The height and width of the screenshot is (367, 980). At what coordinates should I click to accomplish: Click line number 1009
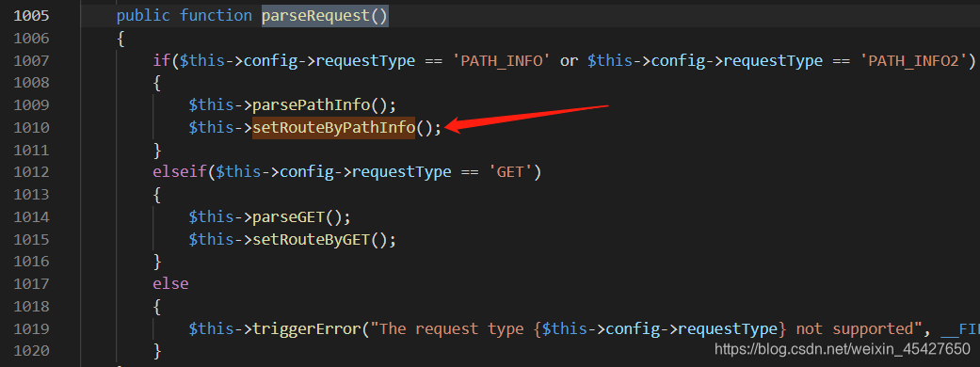pos(31,105)
